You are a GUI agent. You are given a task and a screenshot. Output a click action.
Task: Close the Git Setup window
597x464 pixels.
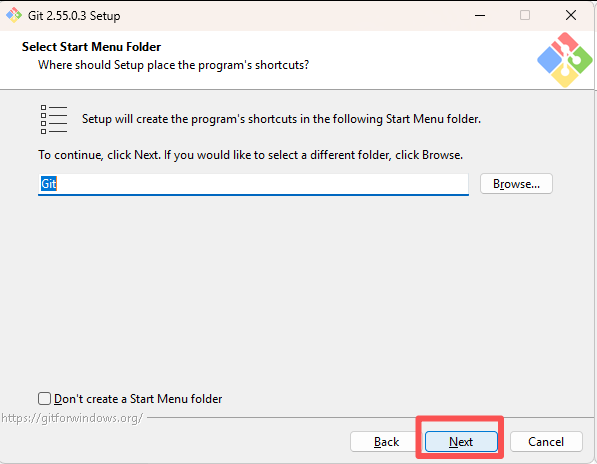[571, 15]
